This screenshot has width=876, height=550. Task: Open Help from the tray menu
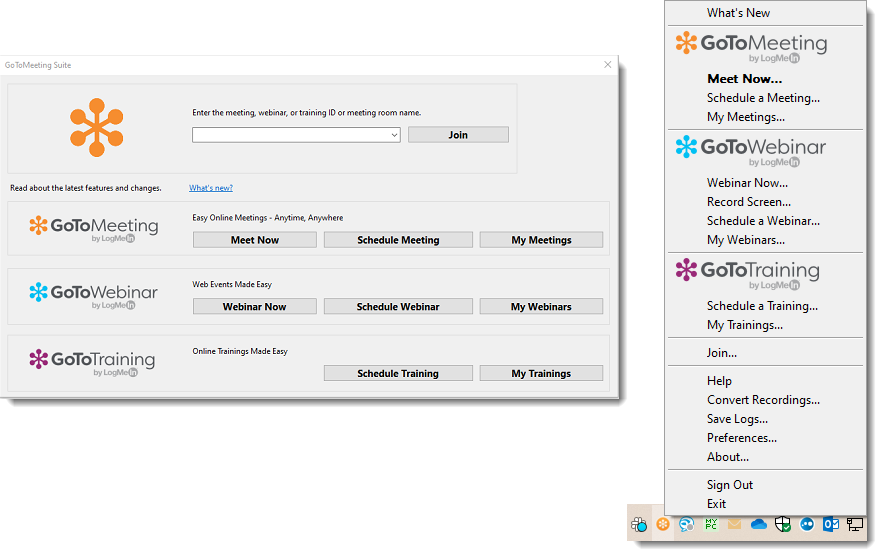[x=719, y=381]
